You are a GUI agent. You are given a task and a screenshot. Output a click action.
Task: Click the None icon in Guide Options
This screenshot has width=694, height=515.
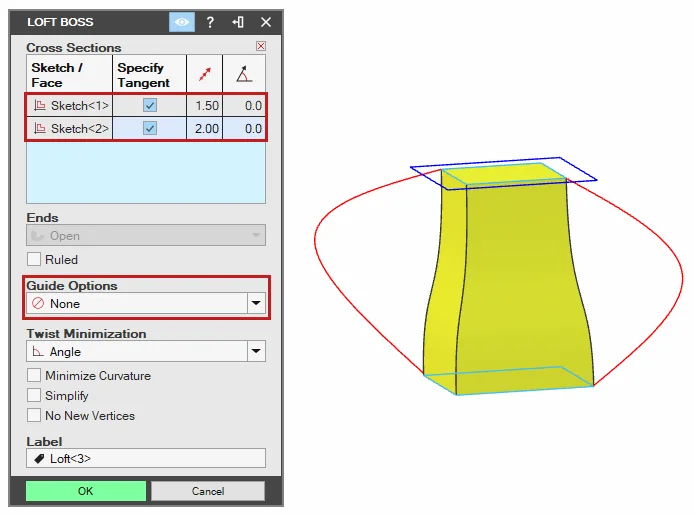pos(38,304)
